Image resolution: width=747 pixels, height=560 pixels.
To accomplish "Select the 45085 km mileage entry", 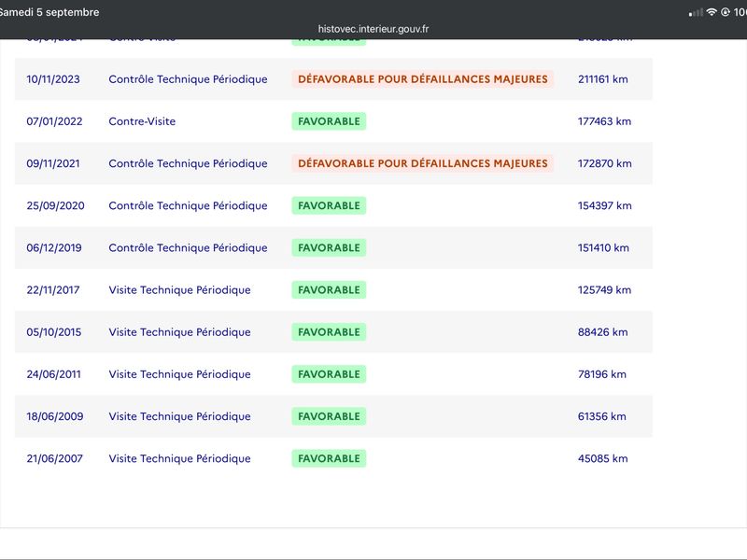I will click(602, 458).
